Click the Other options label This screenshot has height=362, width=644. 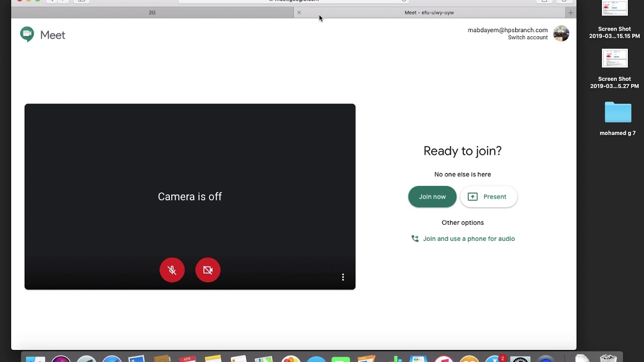(462, 223)
